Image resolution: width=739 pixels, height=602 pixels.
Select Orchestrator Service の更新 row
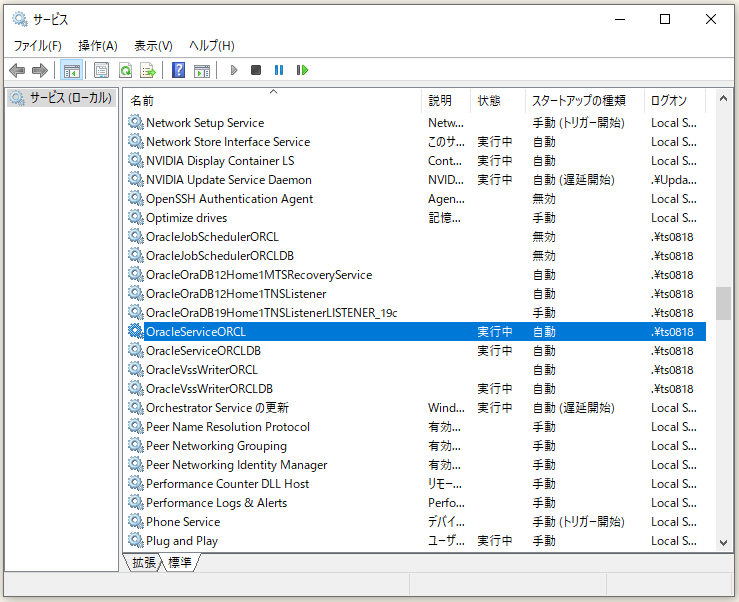[416, 407]
